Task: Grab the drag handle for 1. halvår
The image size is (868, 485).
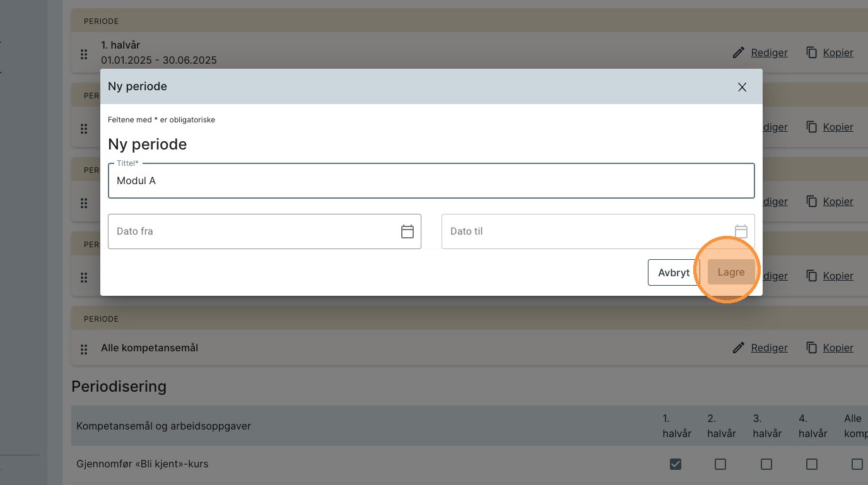Action: click(x=84, y=54)
